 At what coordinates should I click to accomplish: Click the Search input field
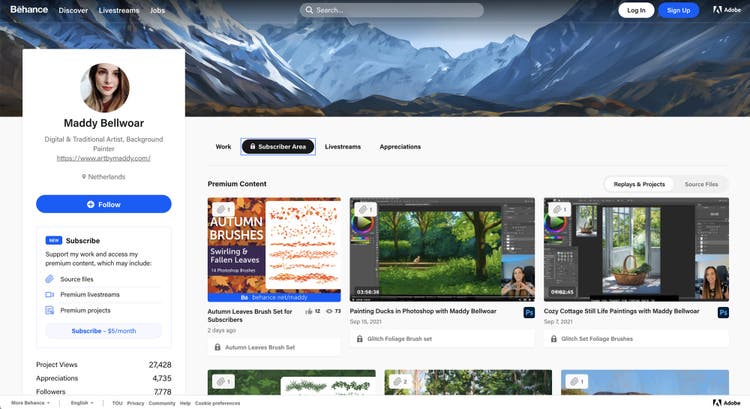click(x=391, y=10)
